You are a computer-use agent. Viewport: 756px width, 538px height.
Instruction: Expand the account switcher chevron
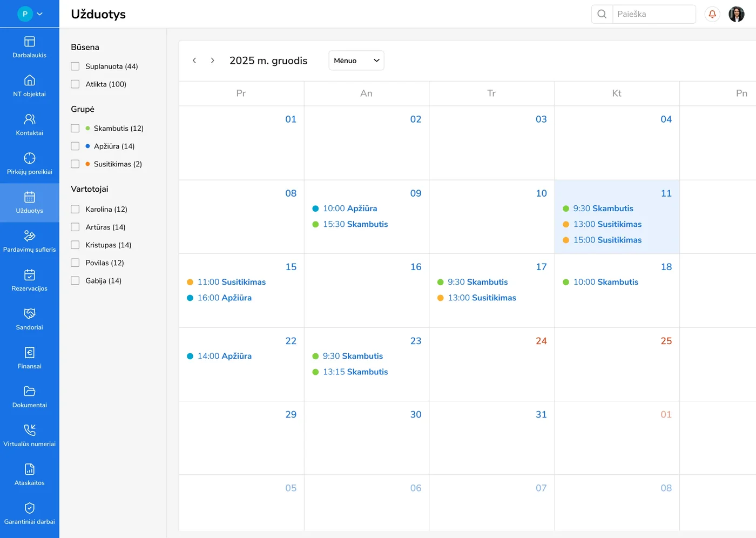[40, 14]
